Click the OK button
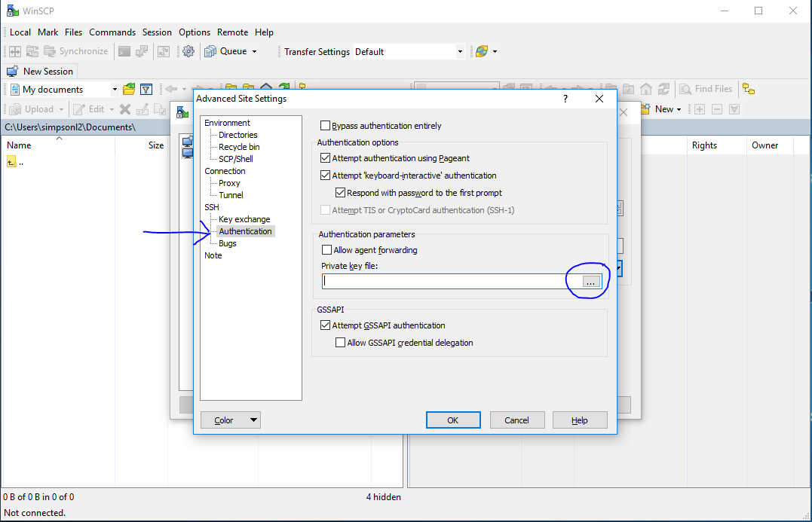 point(452,420)
